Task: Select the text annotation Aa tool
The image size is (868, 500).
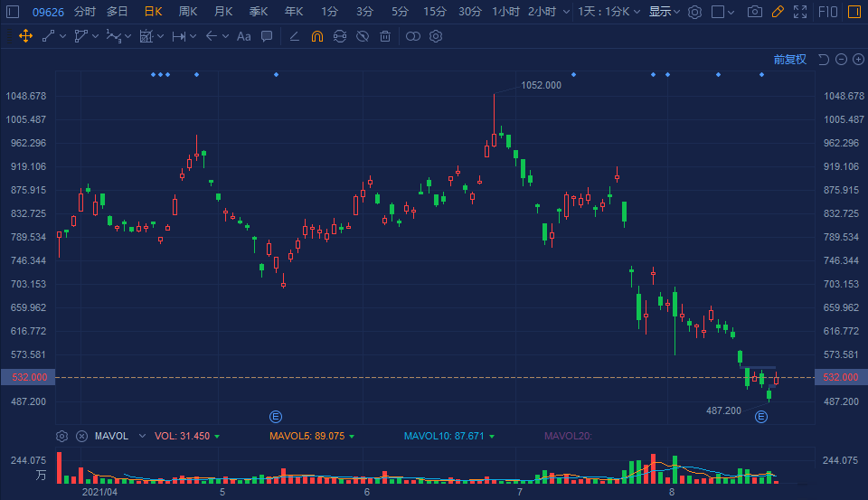Action: (x=243, y=36)
